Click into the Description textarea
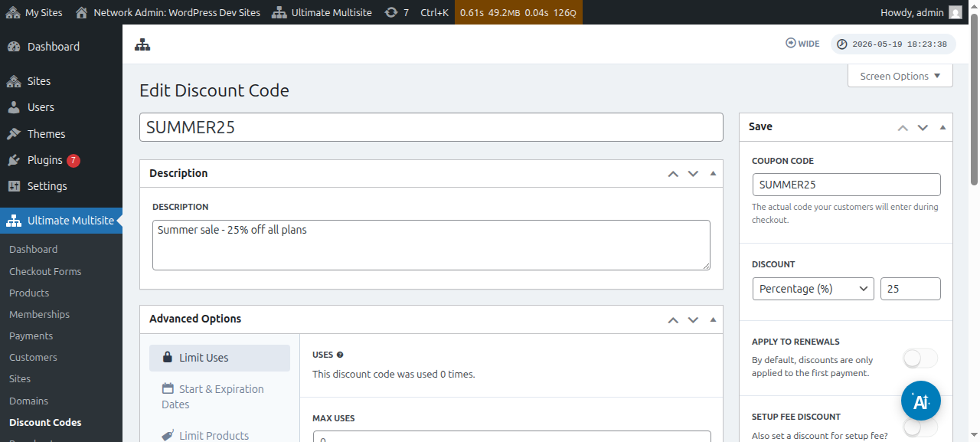The image size is (980, 442). 431,245
